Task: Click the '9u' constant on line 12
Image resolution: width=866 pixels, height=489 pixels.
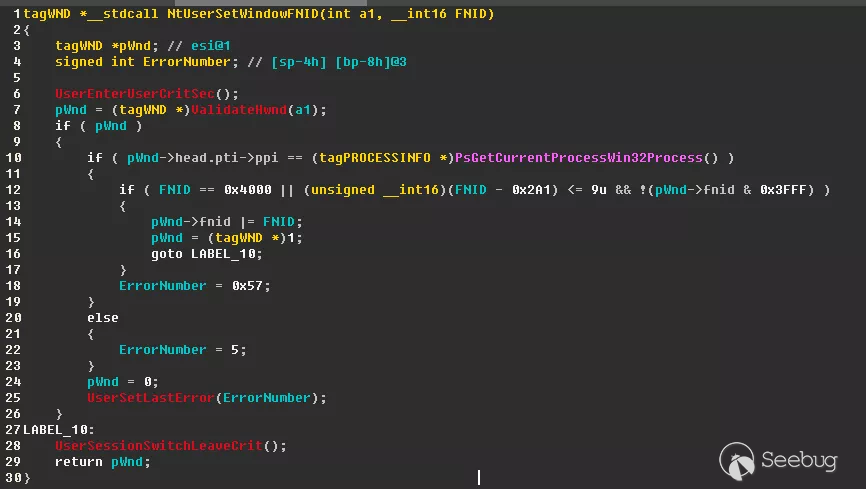Action: coord(599,190)
